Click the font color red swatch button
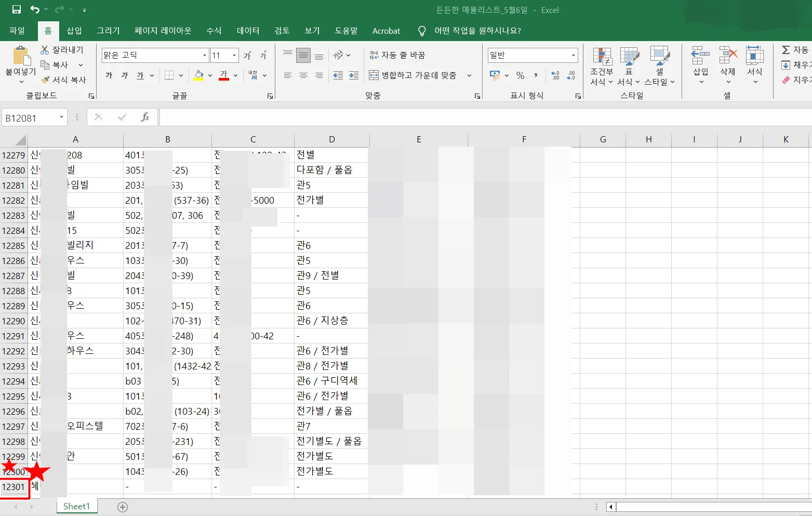Viewport: 812px width, 516px height. (224, 75)
